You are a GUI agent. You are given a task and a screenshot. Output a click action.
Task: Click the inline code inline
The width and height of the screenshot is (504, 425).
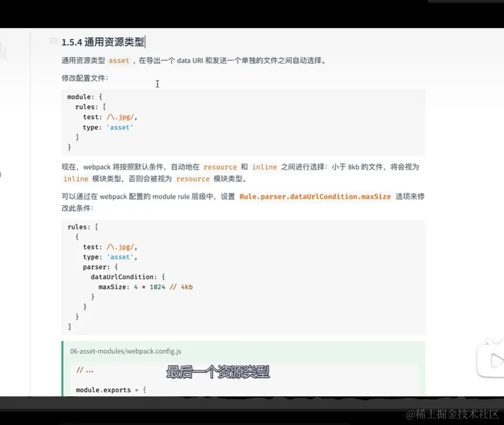point(264,166)
